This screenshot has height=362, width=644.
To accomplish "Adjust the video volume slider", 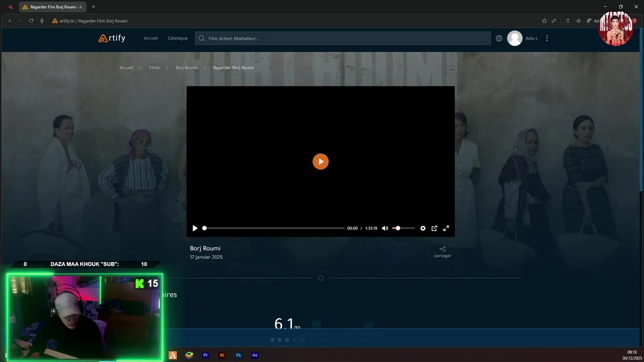I will point(404,228).
